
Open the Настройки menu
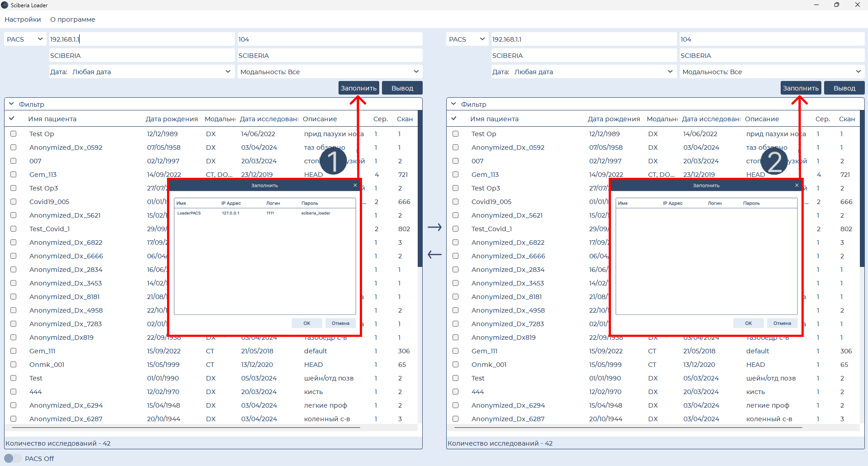(x=23, y=19)
